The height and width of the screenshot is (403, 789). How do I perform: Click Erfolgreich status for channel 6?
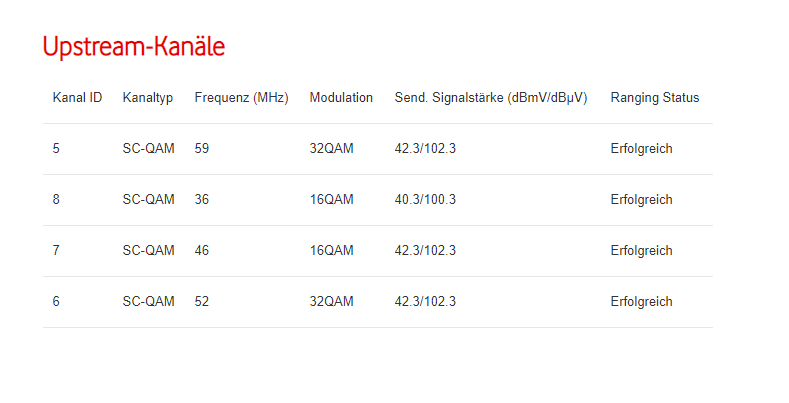641,302
